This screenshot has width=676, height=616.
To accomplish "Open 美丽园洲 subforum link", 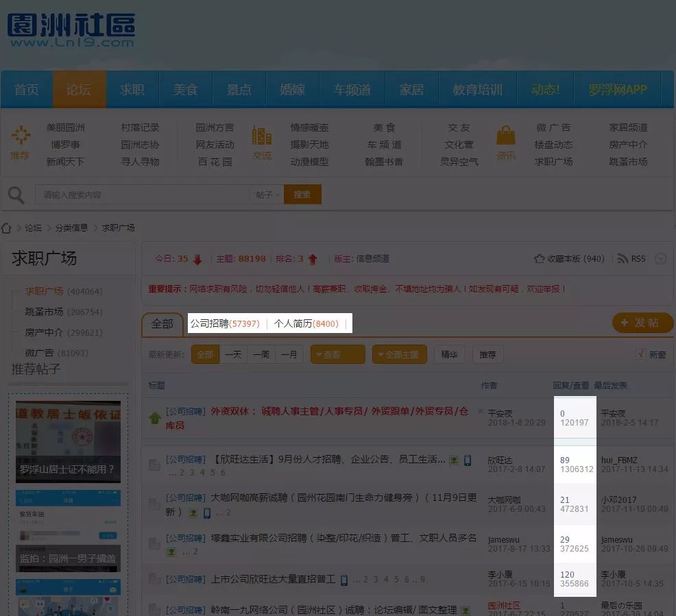I will click(66, 127).
